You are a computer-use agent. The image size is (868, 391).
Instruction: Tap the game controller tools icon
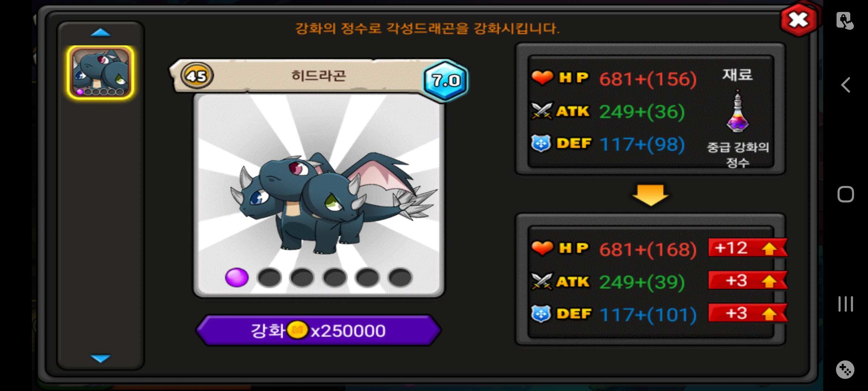(x=845, y=370)
